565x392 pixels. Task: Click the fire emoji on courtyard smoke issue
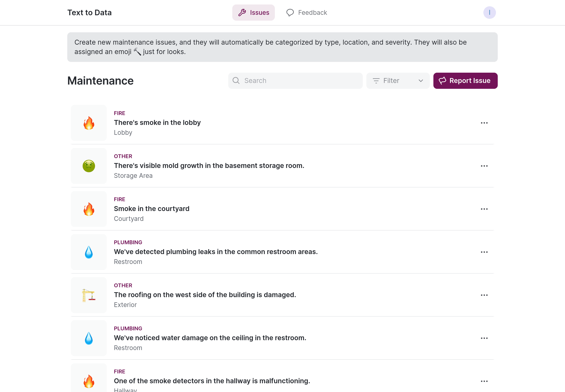point(89,209)
